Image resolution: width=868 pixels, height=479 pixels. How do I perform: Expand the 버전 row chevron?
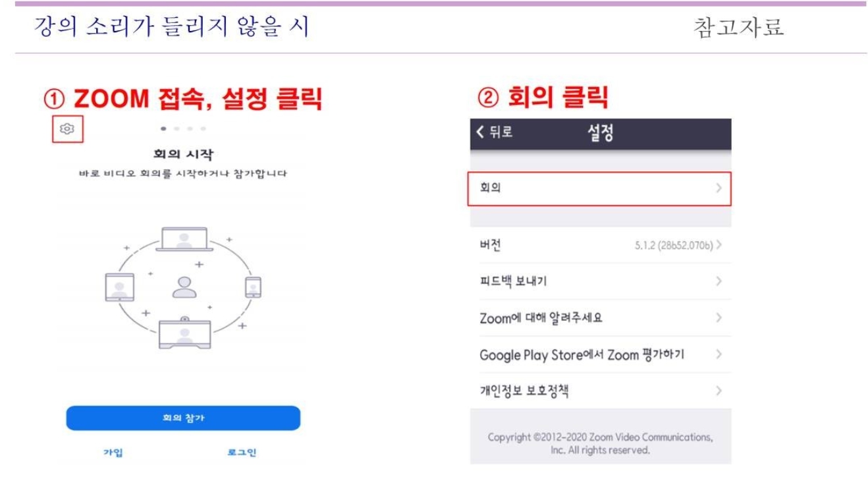pyautogui.click(x=719, y=245)
